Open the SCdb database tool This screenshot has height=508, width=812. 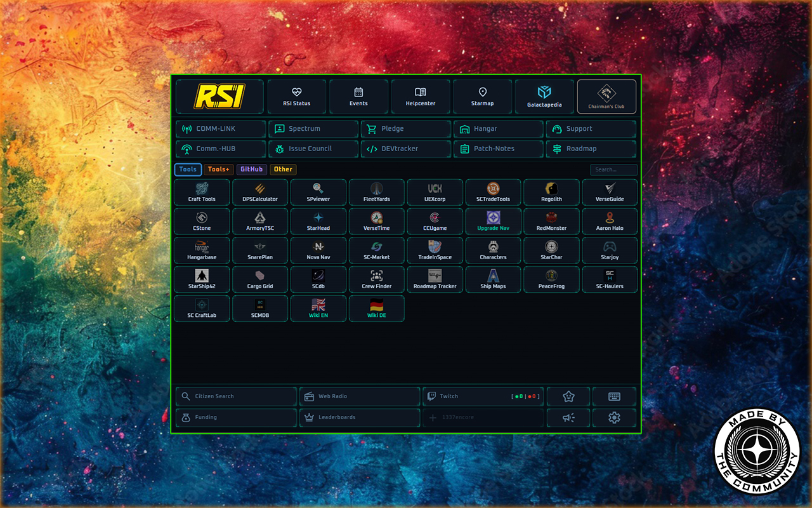318,280
